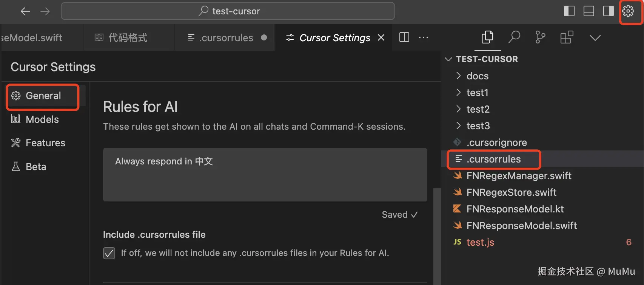The image size is (644, 285).
Task: Expand the docs folder
Action: 477,76
